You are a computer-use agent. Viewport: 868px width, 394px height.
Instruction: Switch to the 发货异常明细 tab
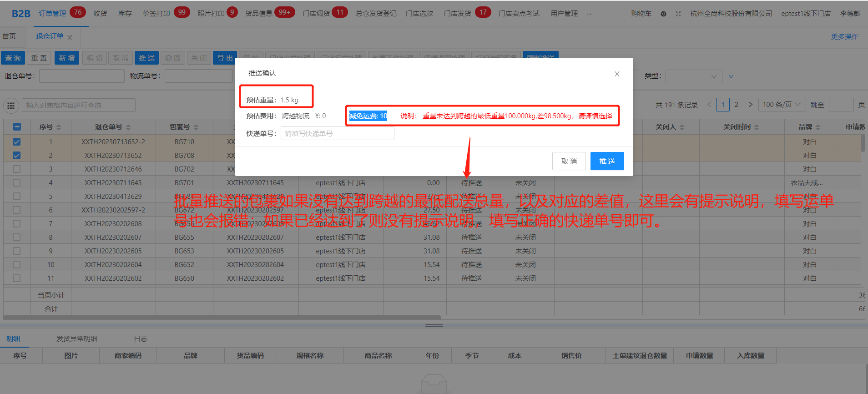click(x=76, y=338)
